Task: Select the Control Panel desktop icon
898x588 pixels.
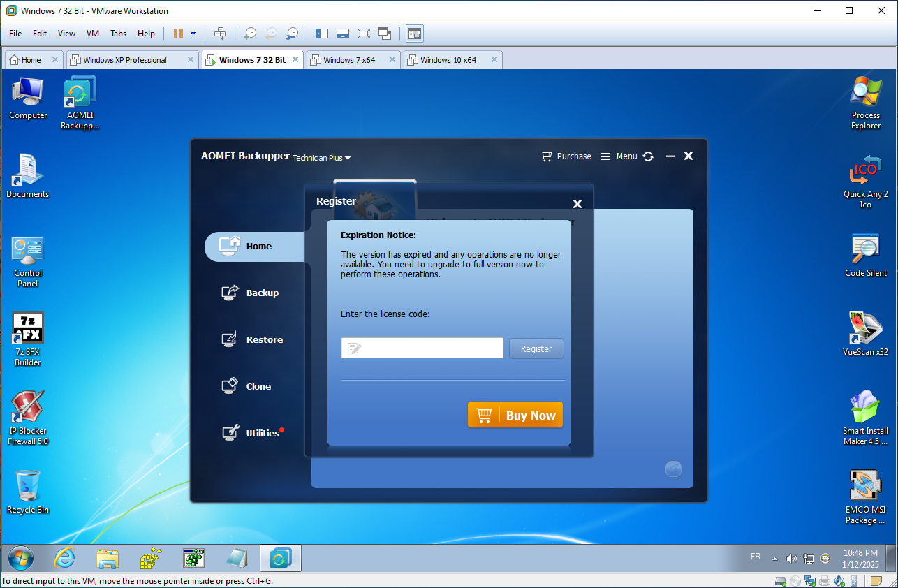Action: click(x=28, y=262)
